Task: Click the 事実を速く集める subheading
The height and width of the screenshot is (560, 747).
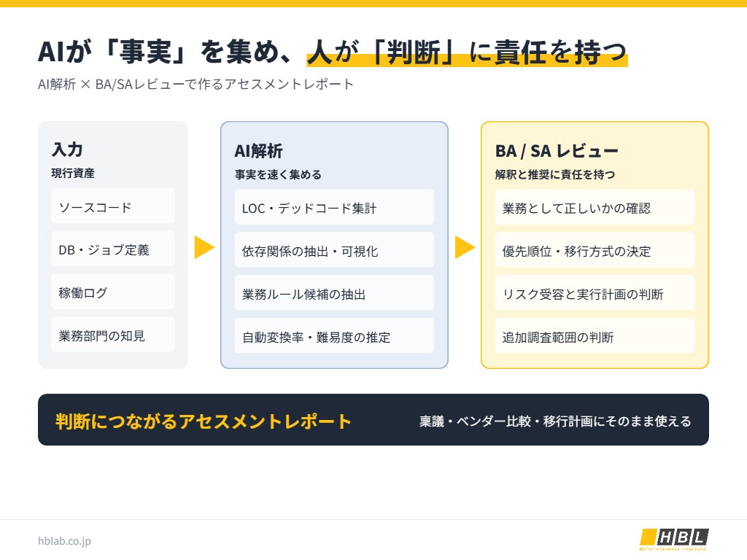Action: (278, 174)
